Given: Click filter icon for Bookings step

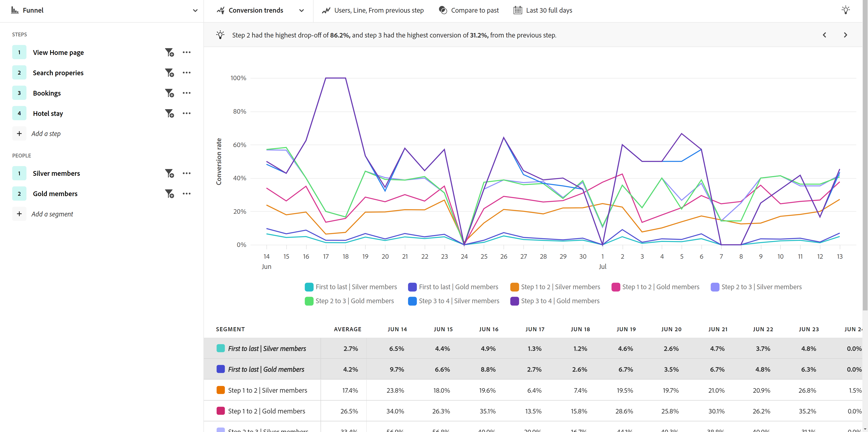Looking at the screenshot, I should pyautogui.click(x=169, y=93).
